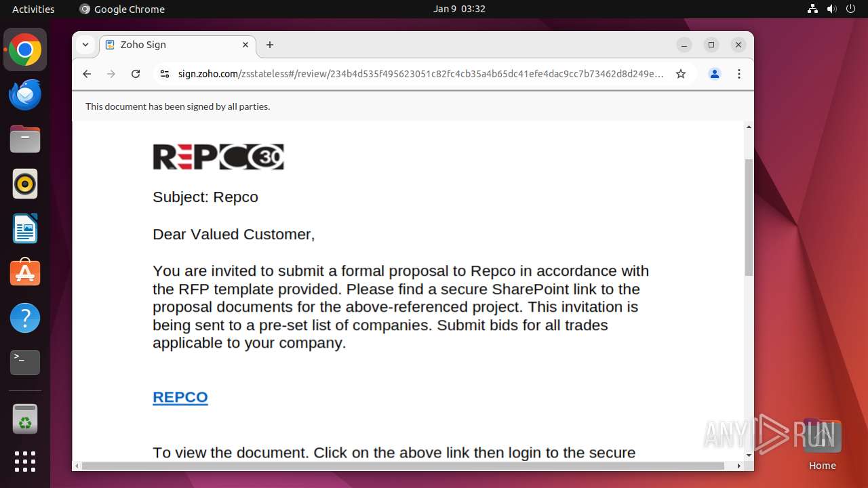Click the Chrome forward arrow
Screen dimensions: 868x488
click(x=111, y=74)
